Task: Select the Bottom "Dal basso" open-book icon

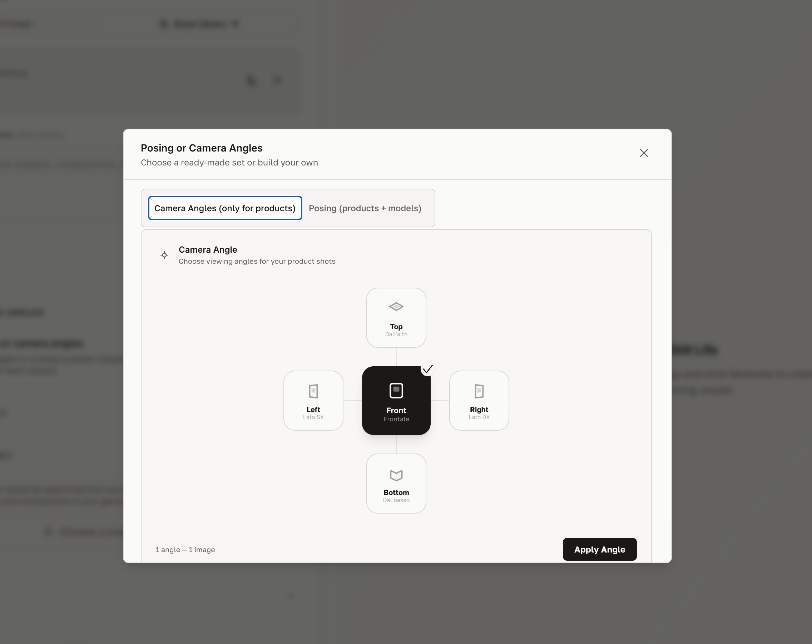Action: (396, 475)
